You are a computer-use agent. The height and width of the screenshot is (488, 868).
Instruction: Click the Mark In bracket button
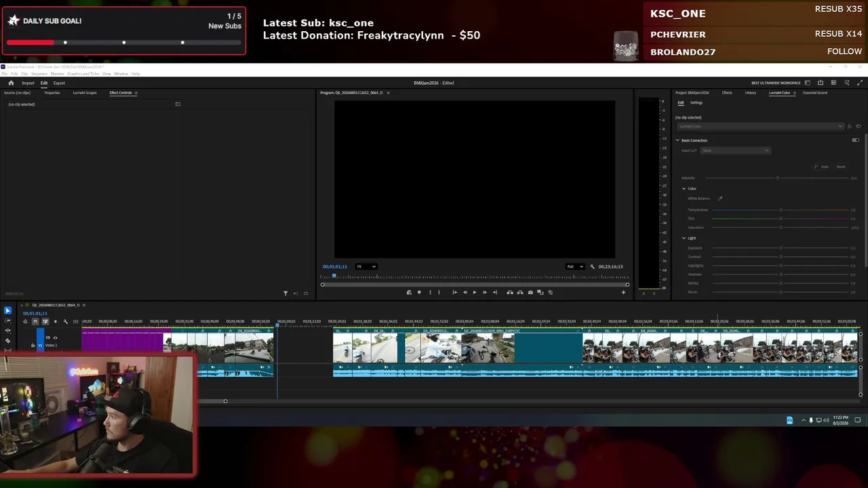coord(429,292)
